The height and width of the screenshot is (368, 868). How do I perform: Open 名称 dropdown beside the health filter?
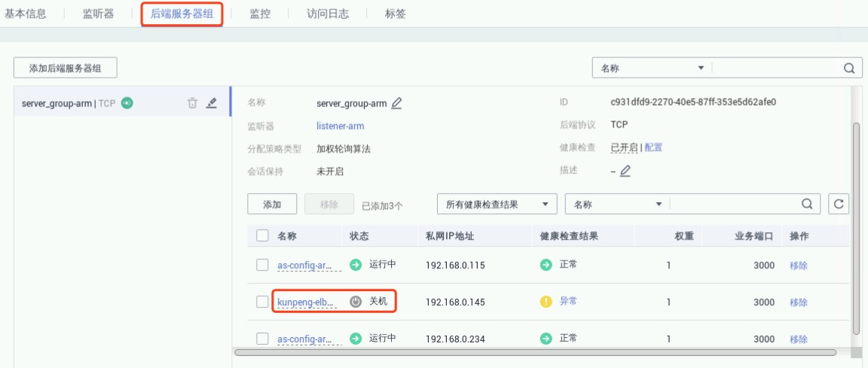pyautogui.click(x=616, y=204)
